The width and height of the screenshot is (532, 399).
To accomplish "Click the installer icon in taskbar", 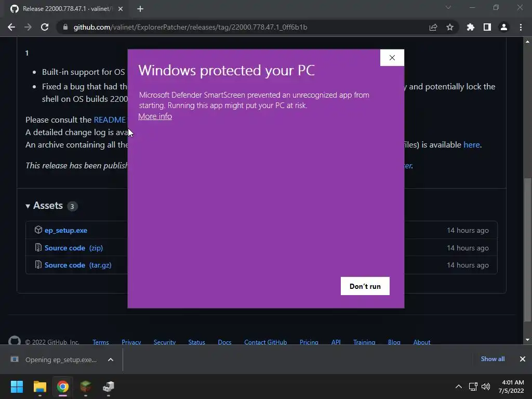I will [x=109, y=387].
